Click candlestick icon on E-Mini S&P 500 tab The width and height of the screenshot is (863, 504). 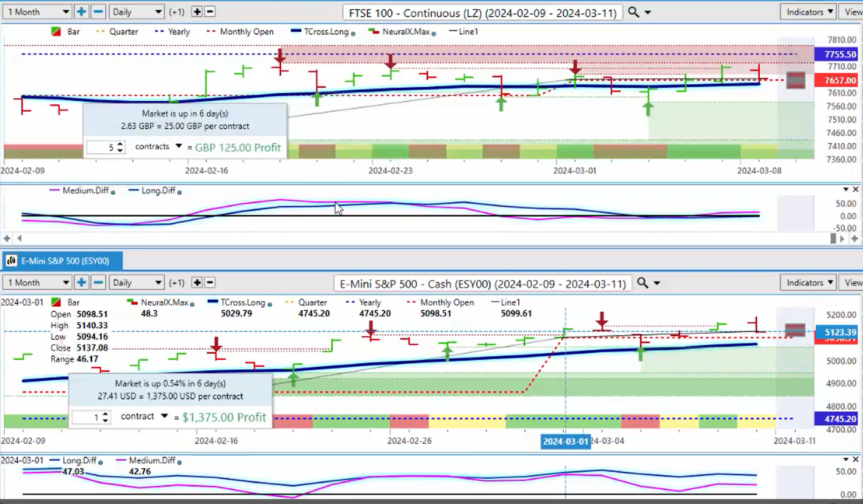pyautogui.click(x=11, y=261)
